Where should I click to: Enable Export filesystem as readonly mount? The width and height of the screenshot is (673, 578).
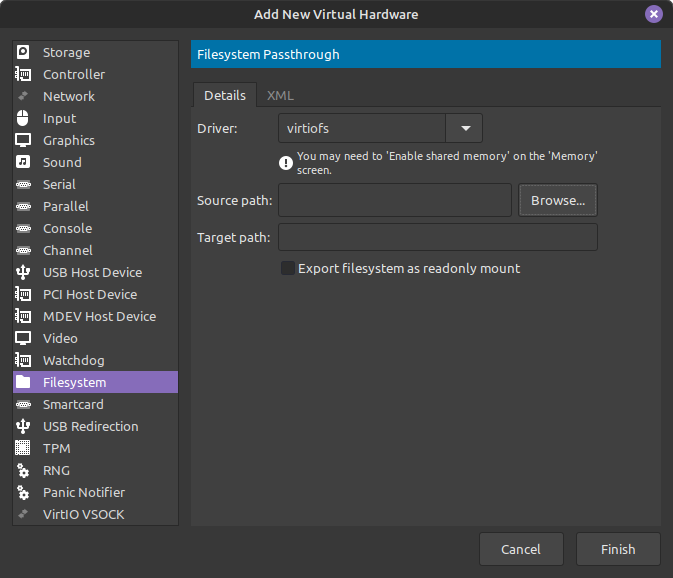[288, 268]
